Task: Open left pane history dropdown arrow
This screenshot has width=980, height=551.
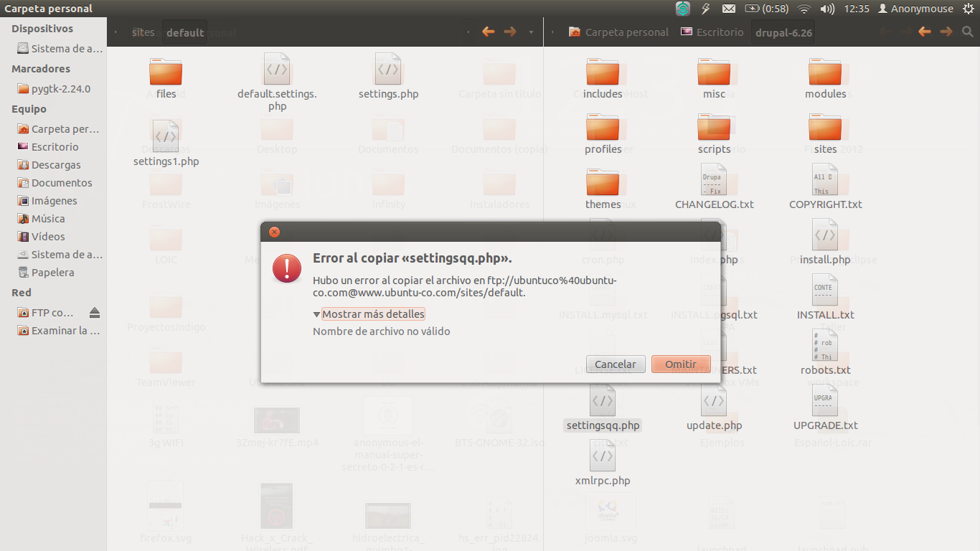Action: (531, 32)
